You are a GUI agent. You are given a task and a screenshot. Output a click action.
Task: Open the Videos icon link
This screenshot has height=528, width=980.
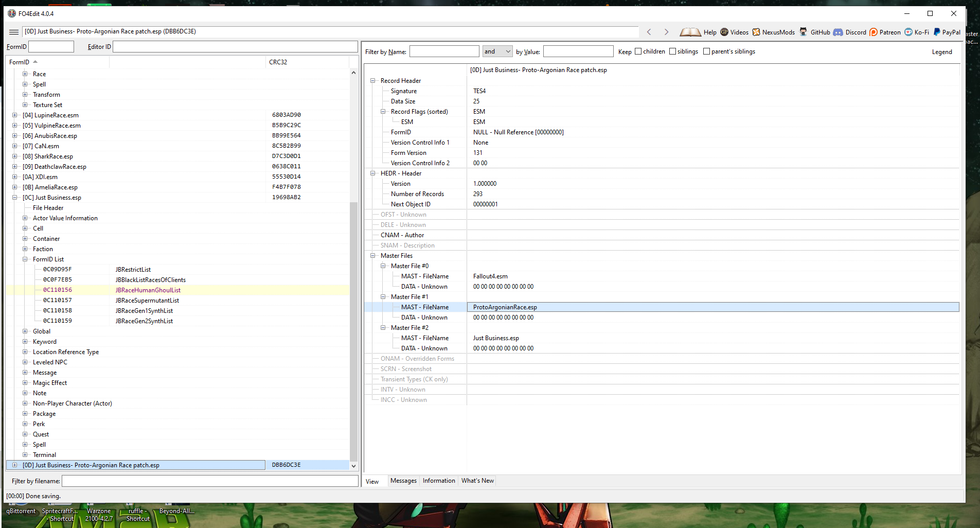coord(724,32)
